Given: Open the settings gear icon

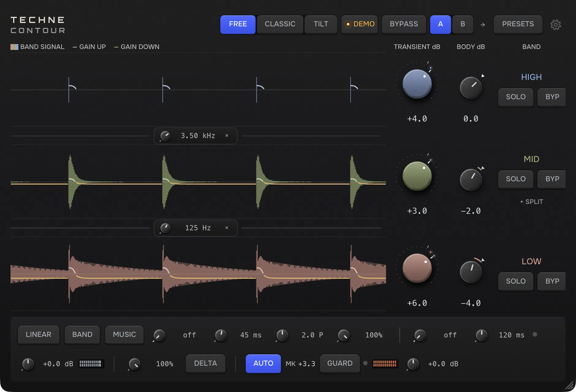Looking at the screenshot, I should (555, 24).
